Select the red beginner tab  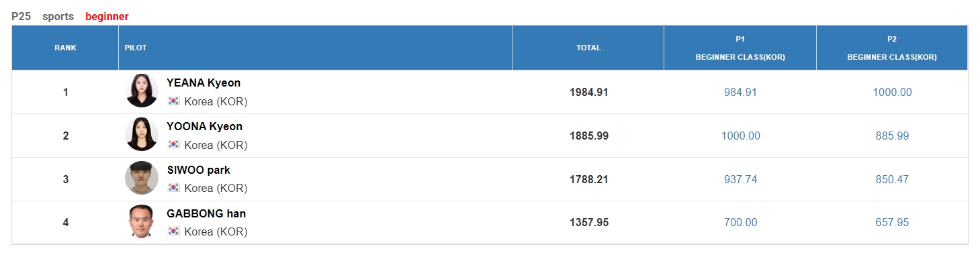tap(107, 16)
